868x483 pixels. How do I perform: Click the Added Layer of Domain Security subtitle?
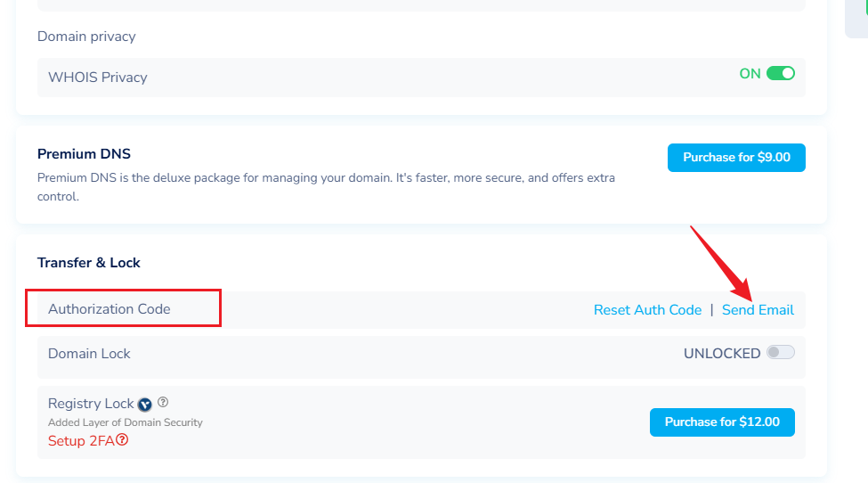tap(125, 422)
